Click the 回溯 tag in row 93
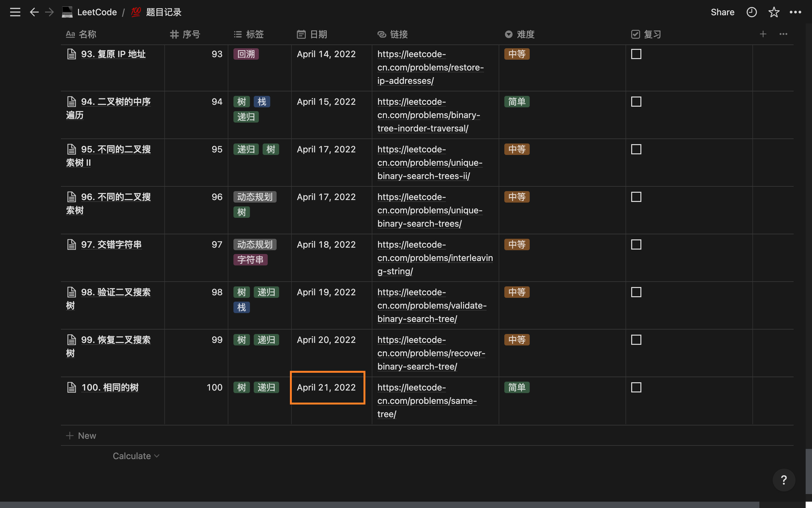The image size is (812, 508). point(246,54)
